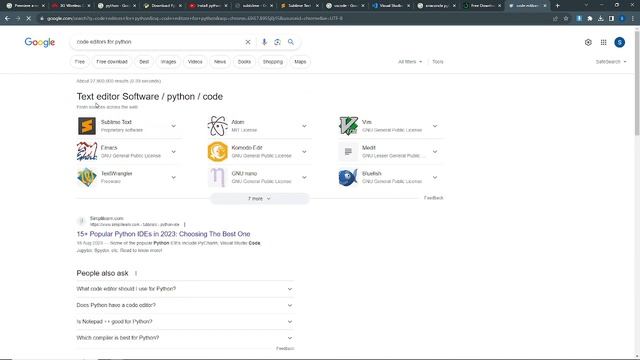The width and height of the screenshot is (640, 360).
Task: Expand the Atom entry
Action: click(304, 126)
